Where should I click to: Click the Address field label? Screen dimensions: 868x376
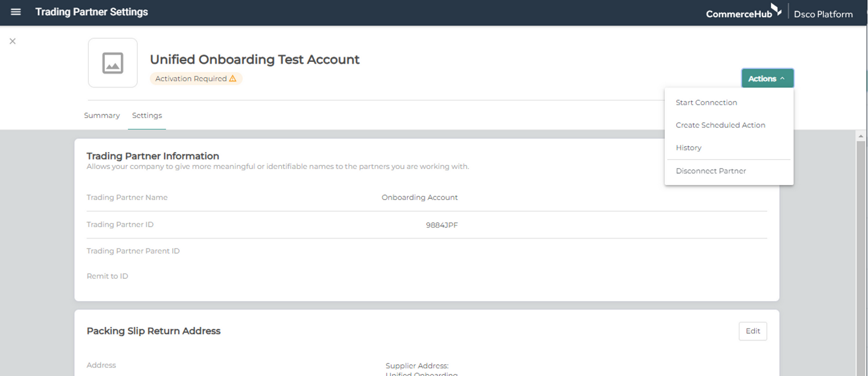pyautogui.click(x=101, y=365)
